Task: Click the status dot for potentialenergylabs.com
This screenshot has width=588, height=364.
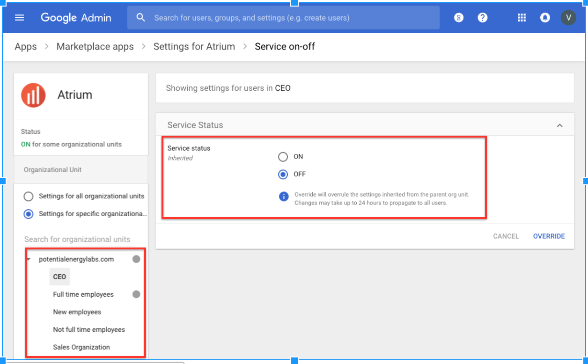Action: [136, 259]
